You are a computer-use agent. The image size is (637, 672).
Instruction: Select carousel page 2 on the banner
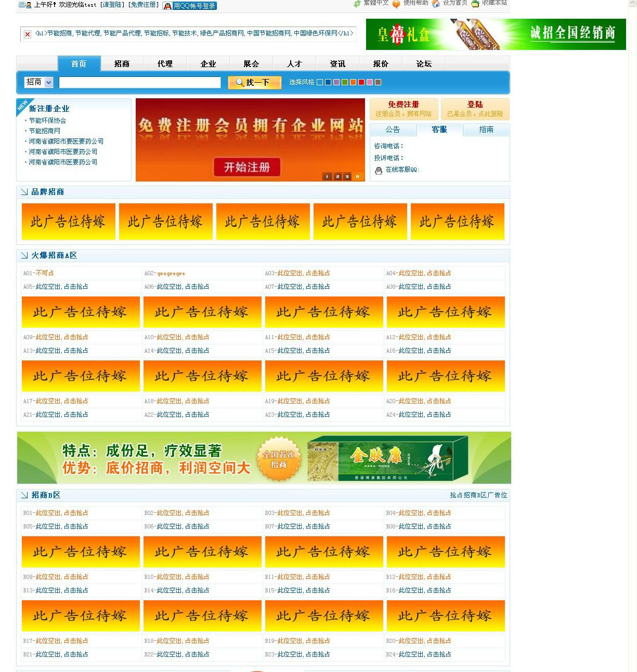[x=337, y=176]
